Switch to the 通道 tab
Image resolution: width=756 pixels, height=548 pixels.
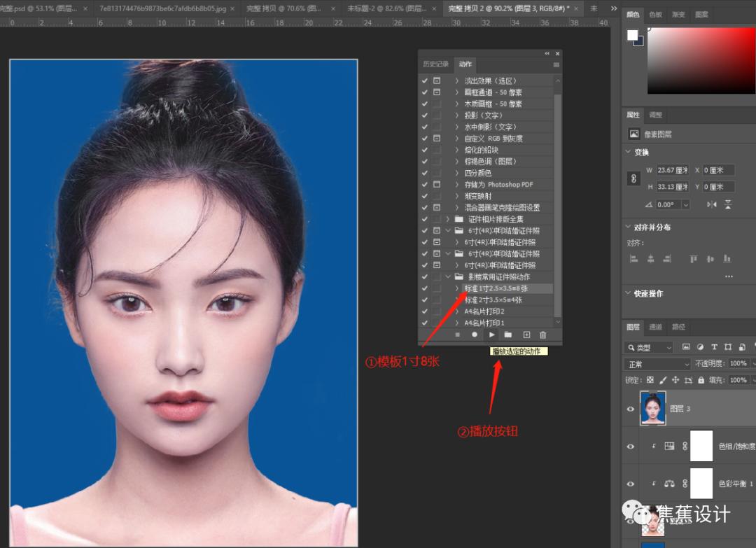656,326
